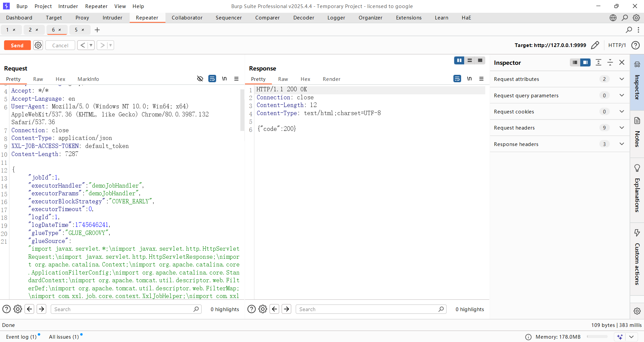Collapse all Inspector sections icon
Image resolution: width=644 pixels, height=342 pixels.
coord(610,62)
